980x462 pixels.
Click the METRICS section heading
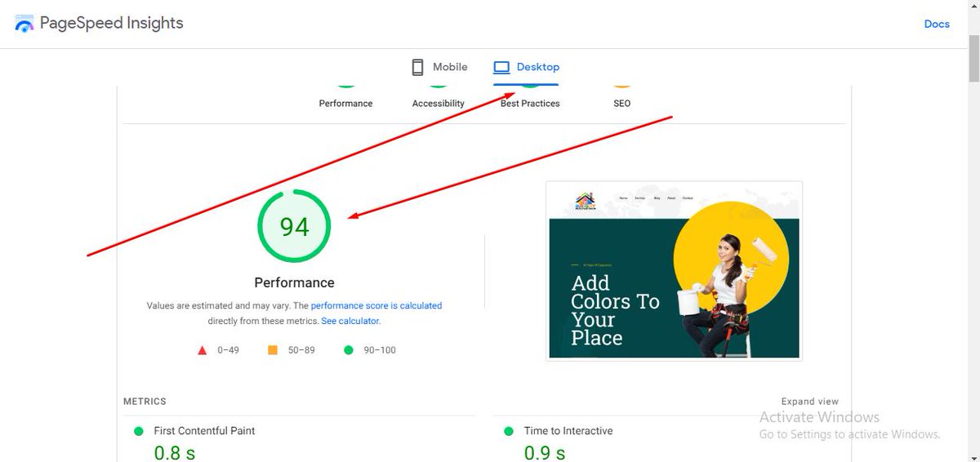tap(145, 402)
